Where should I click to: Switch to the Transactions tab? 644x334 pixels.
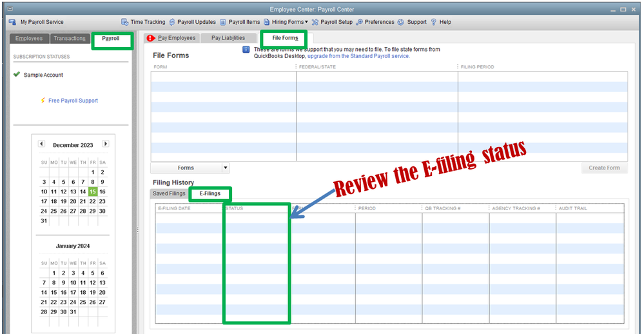pos(70,38)
